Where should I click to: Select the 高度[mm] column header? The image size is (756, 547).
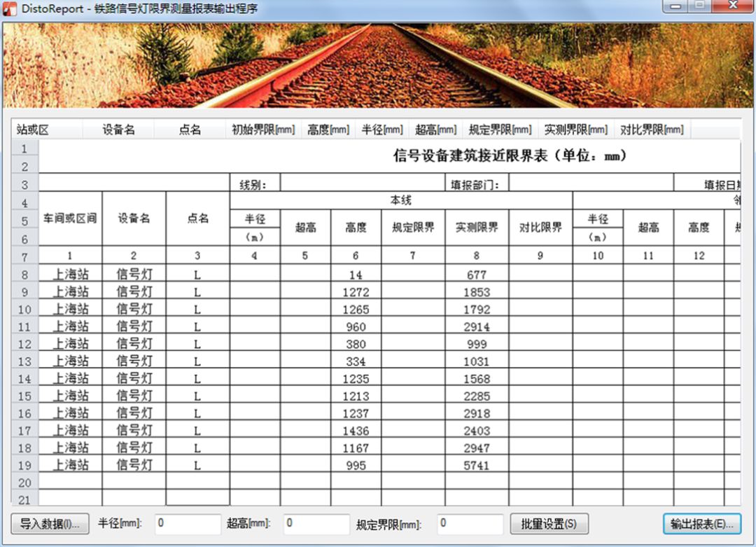pyautogui.click(x=328, y=129)
